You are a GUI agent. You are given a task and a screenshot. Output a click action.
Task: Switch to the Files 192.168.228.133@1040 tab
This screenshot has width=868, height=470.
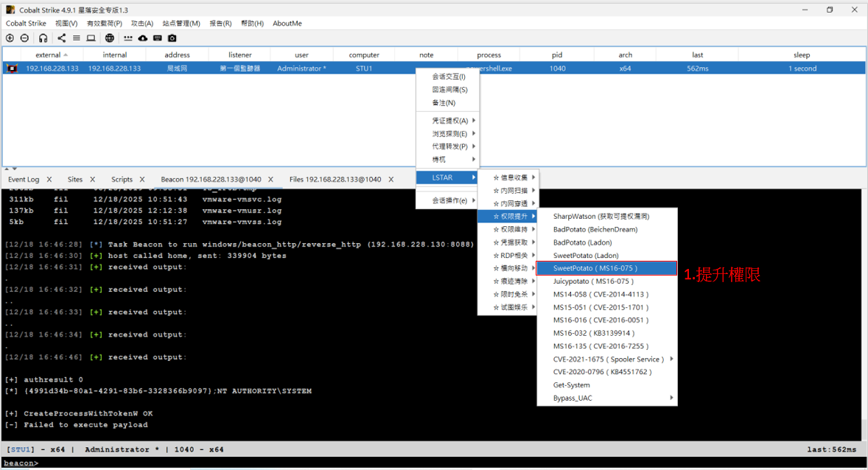coord(335,179)
